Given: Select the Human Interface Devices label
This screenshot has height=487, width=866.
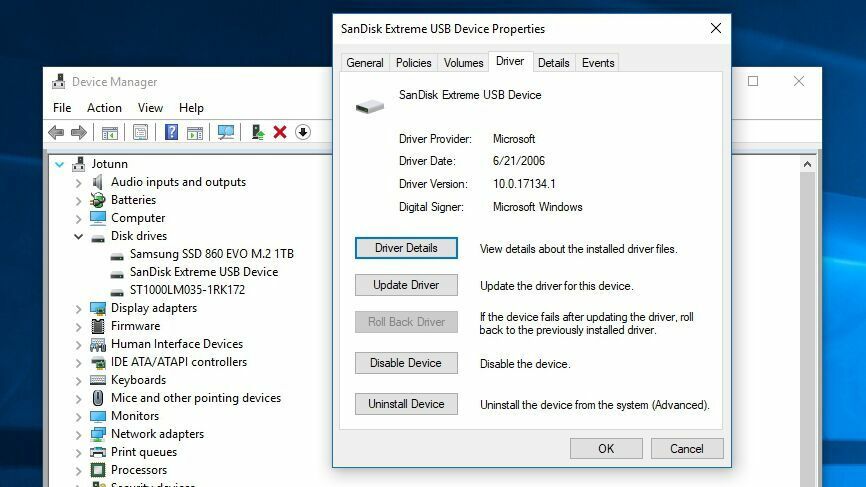Looking at the screenshot, I should (x=177, y=344).
